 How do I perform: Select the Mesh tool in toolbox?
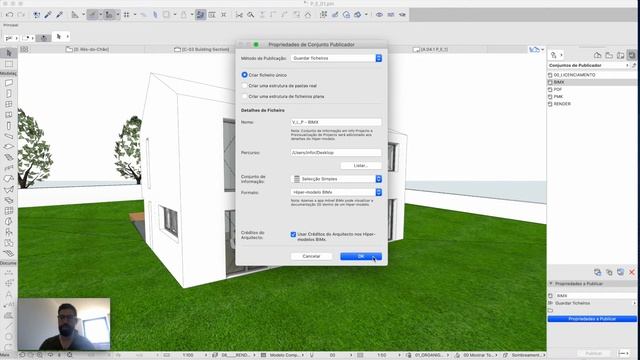coord(9,253)
